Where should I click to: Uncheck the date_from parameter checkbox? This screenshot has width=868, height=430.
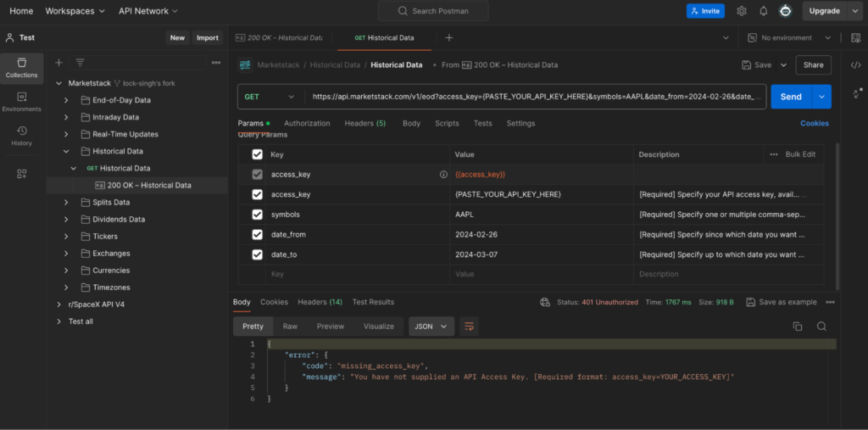click(x=257, y=234)
